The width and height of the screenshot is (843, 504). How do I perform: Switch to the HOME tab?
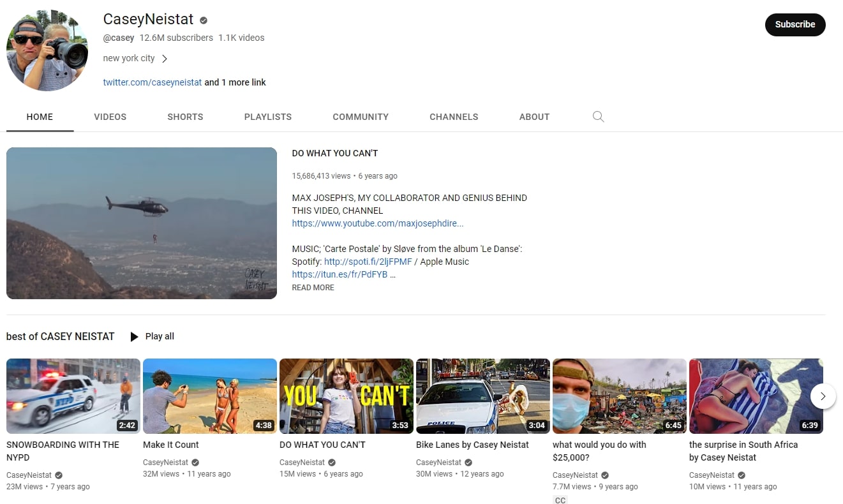pos(40,117)
